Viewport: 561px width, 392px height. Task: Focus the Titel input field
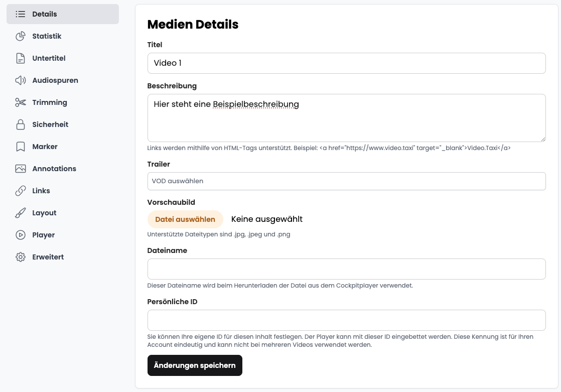pos(346,63)
